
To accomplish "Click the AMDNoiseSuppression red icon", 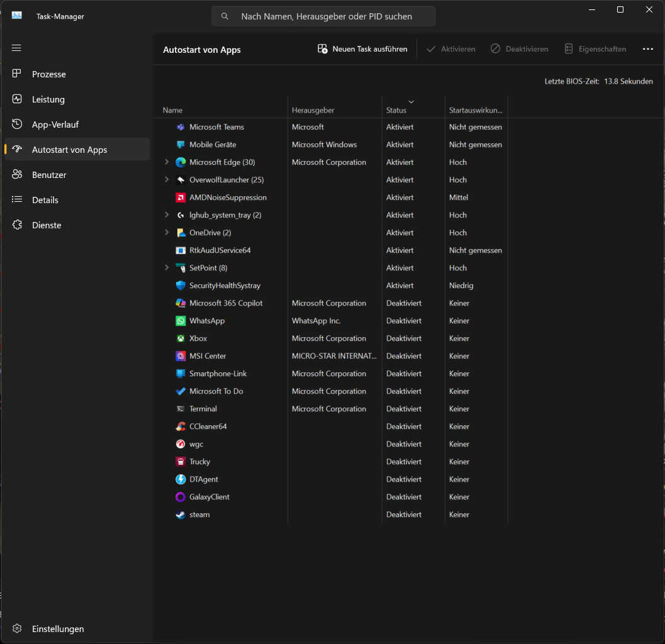I will [181, 197].
